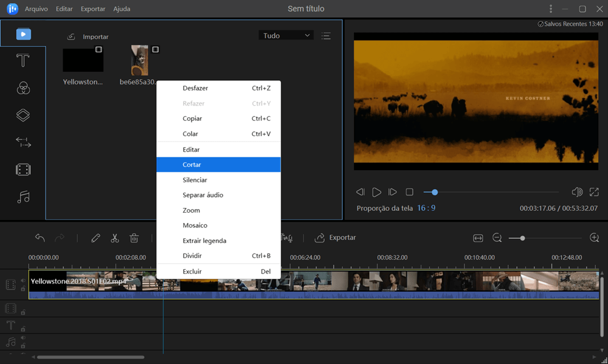Lock the text track
Viewport: 608px width, 364px height.
[23, 329]
